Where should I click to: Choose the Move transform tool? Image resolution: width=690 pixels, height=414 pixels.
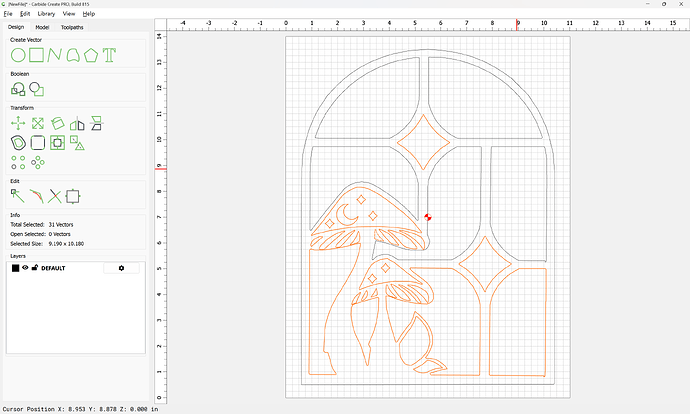click(x=18, y=124)
